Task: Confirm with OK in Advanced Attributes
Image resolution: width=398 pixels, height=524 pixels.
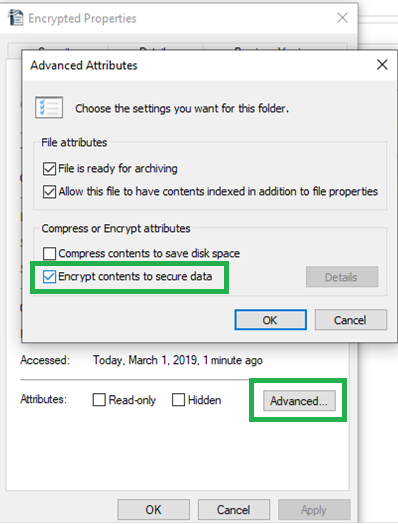Action: coord(270,320)
